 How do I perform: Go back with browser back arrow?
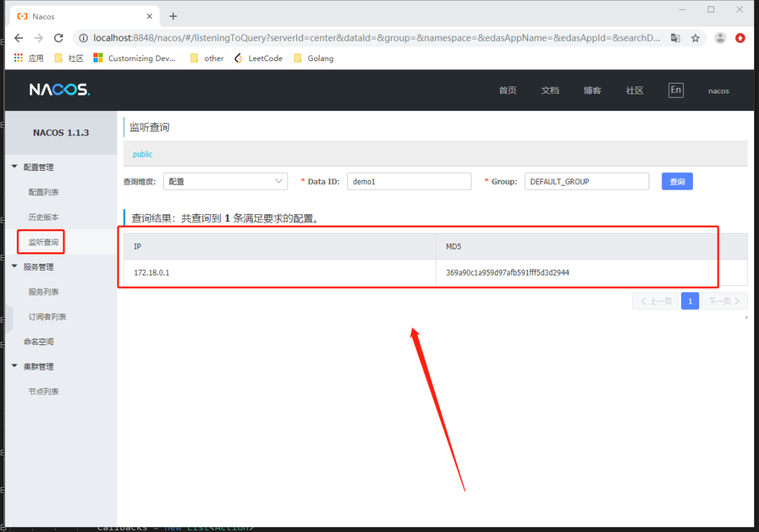coord(18,38)
